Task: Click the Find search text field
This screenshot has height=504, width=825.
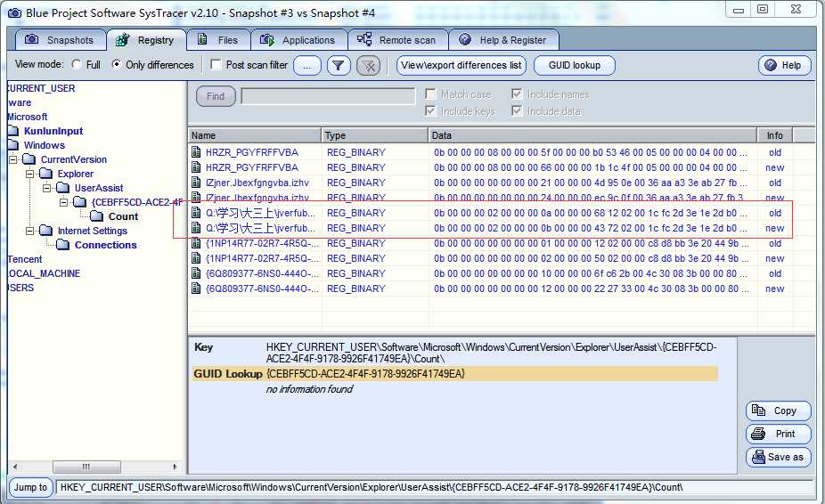Action: coord(328,96)
